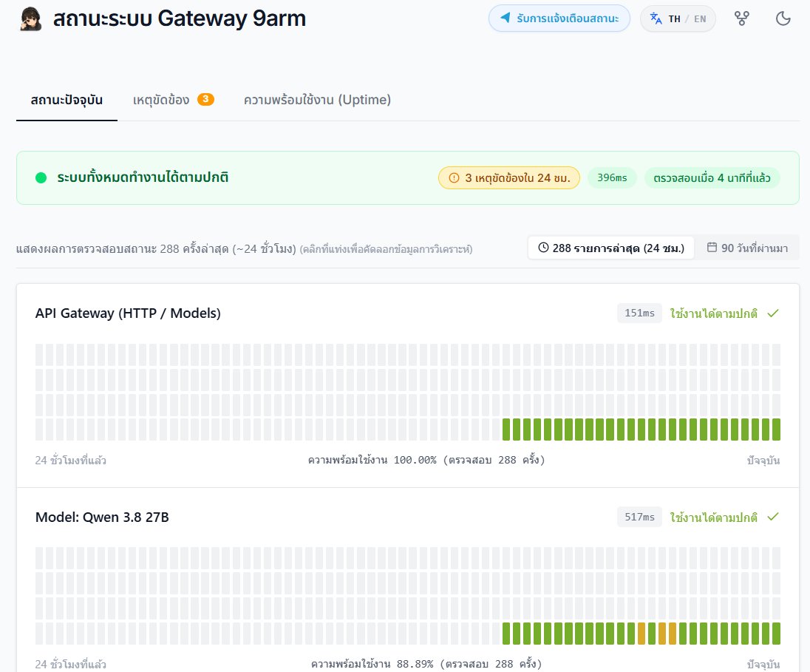Screen dimensions: 810x672
Task: Click the checkmark icon in Qwen 3.8 27B row
Action: [x=773, y=517]
